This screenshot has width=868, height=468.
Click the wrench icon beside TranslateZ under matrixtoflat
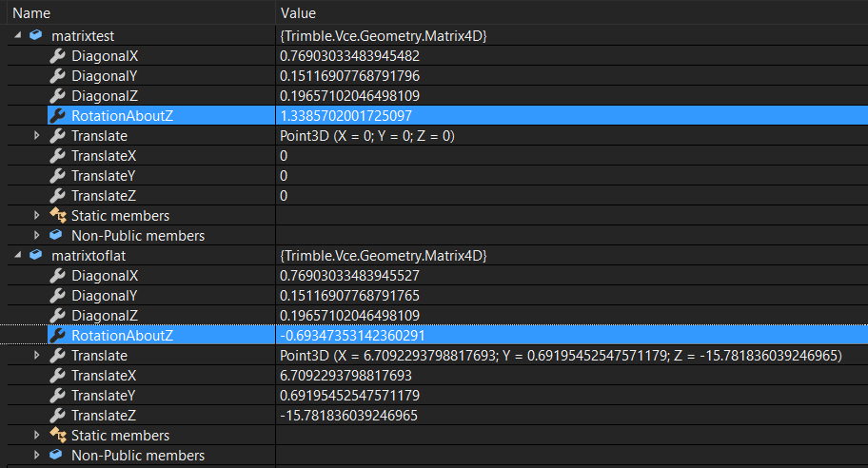pyautogui.click(x=57, y=416)
